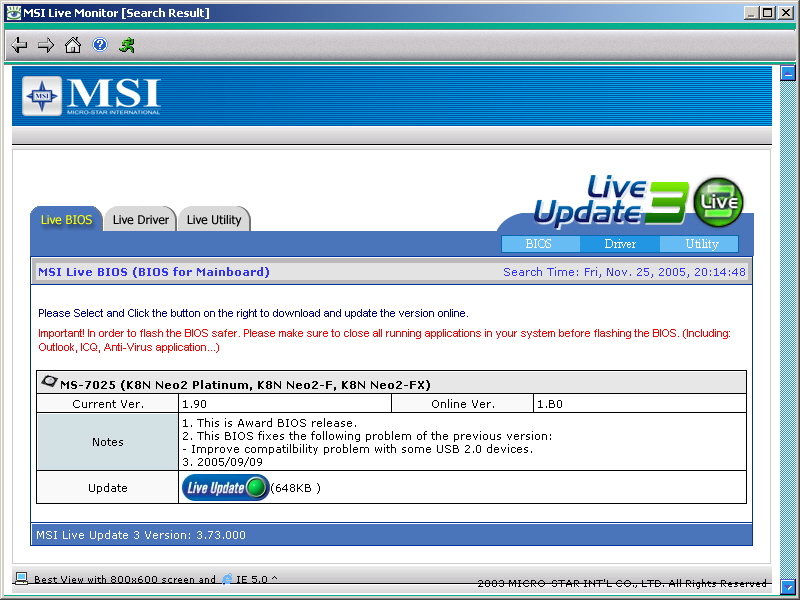Image resolution: width=800 pixels, height=600 pixels.
Task: Click the Update label cell
Action: coord(108,488)
